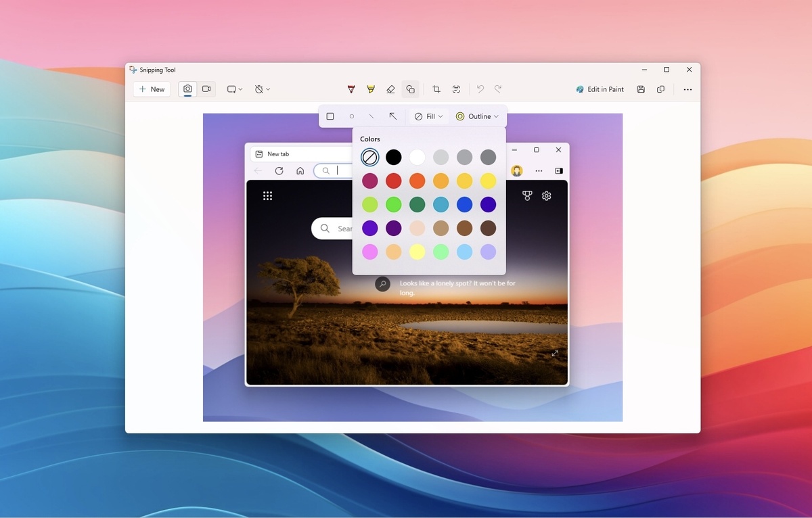Click home icon in captured browser
The height and width of the screenshot is (518, 812).
click(300, 171)
